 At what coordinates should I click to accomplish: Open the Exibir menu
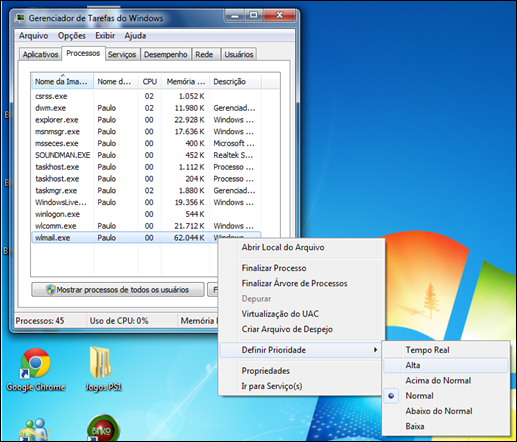pyautogui.click(x=105, y=36)
